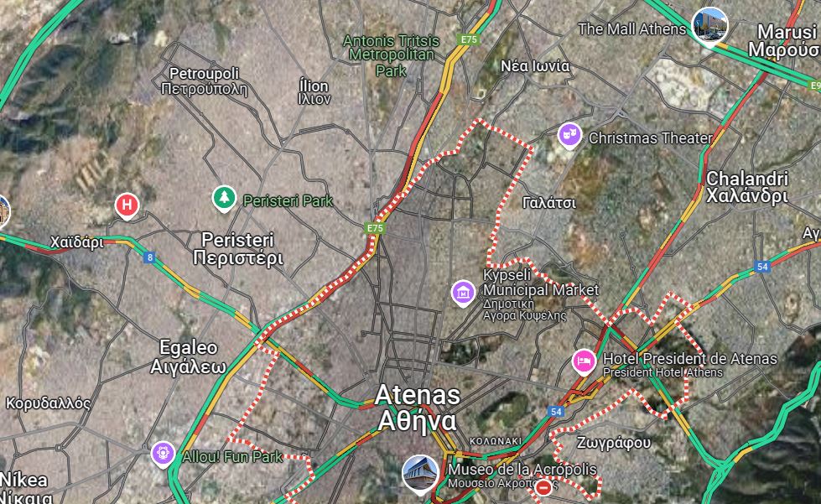Select the blue route 8 road shield
The image size is (821, 504).
pyautogui.click(x=150, y=257)
